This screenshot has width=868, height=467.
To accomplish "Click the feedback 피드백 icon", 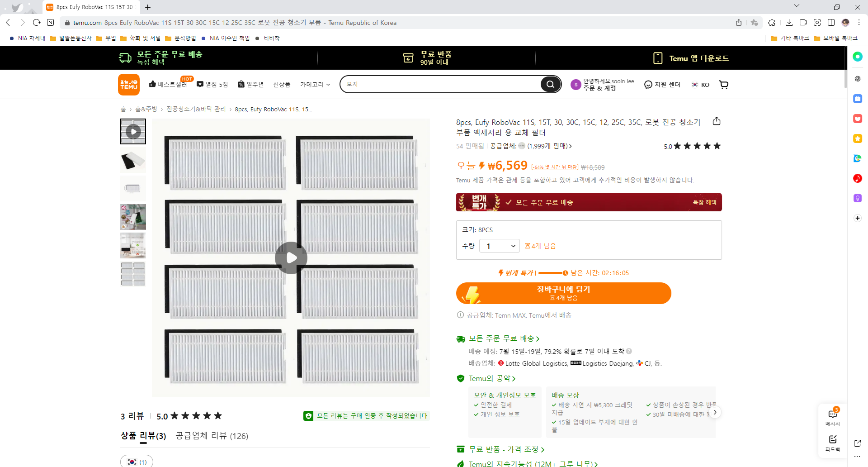I will tap(833, 443).
